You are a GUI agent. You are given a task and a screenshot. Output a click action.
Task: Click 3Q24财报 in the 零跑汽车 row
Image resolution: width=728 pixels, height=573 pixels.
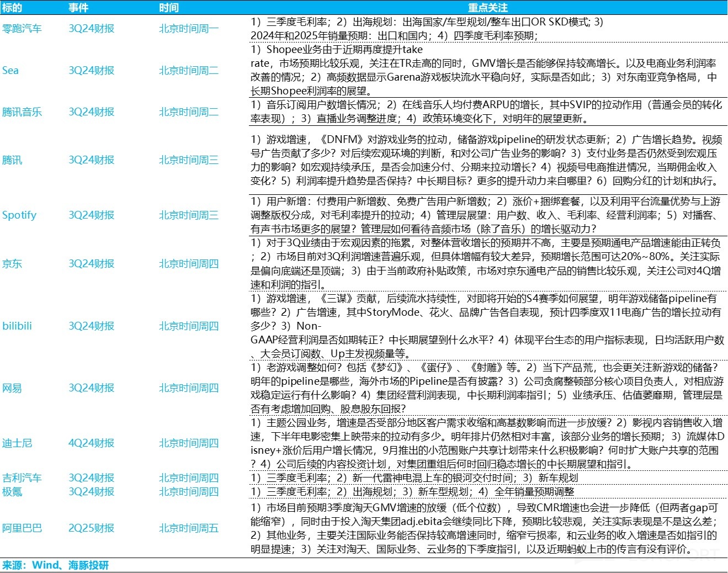tap(92, 29)
